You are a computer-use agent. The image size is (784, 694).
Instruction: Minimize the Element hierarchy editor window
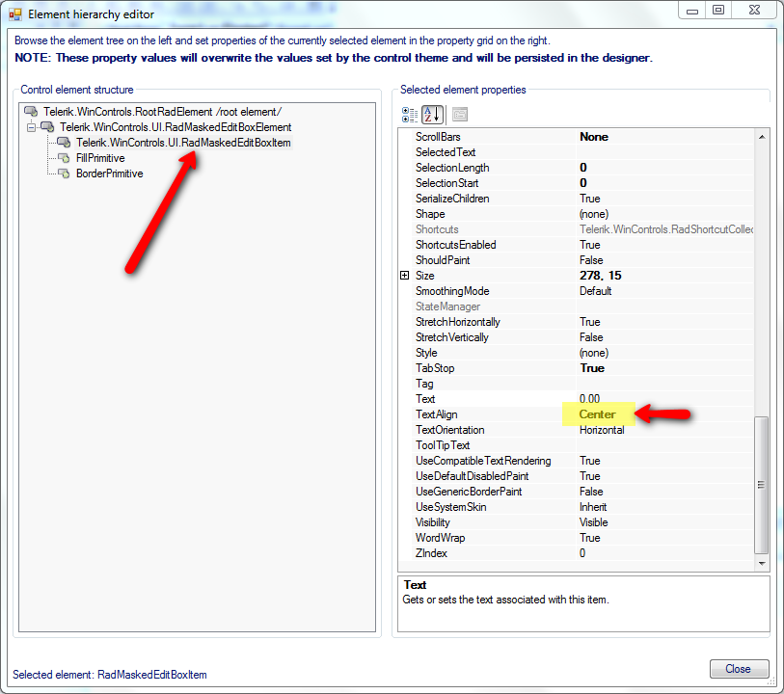(692, 11)
